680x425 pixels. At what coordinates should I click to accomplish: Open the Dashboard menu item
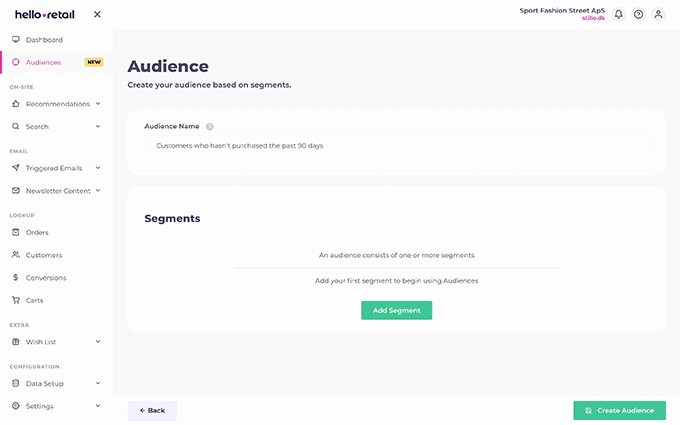coord(44,40)
